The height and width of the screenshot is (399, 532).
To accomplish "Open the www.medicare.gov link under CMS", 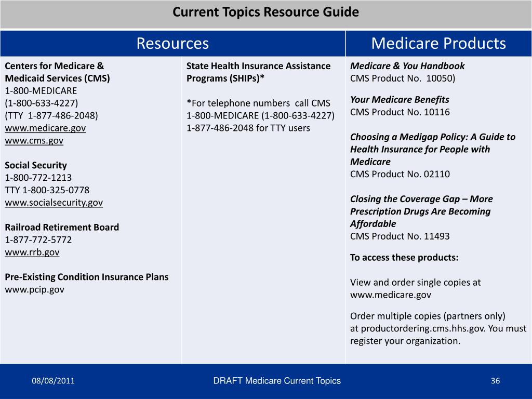I will click(45, 128).
